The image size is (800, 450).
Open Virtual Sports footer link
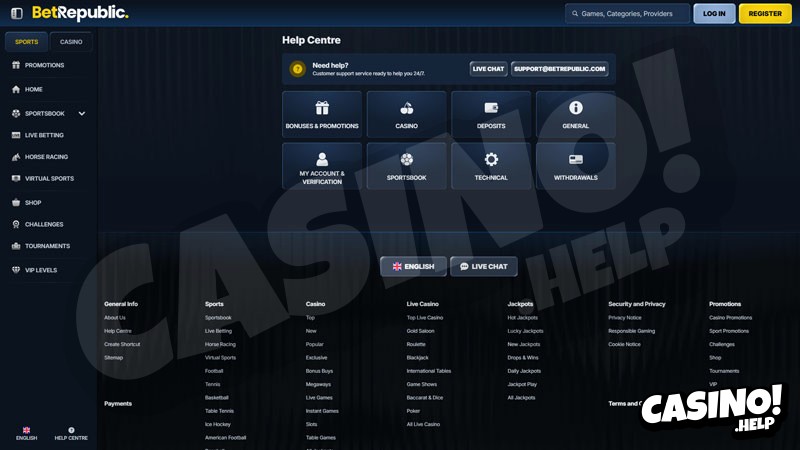220,357
